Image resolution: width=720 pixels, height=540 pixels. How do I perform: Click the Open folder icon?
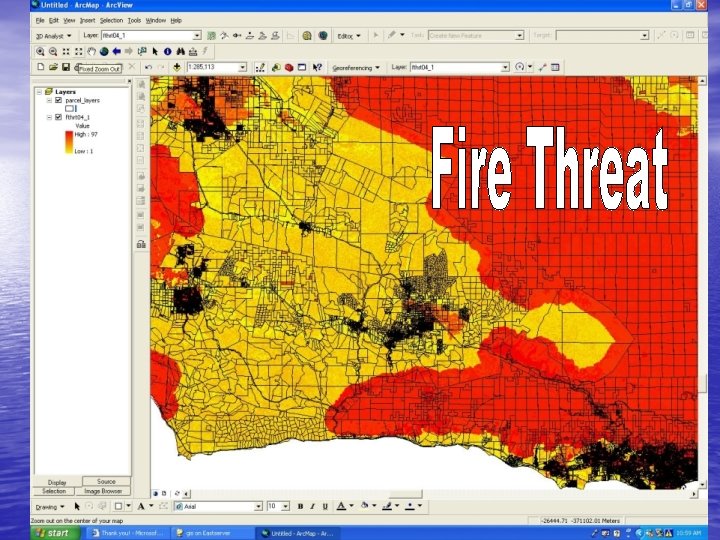point(53,67)
